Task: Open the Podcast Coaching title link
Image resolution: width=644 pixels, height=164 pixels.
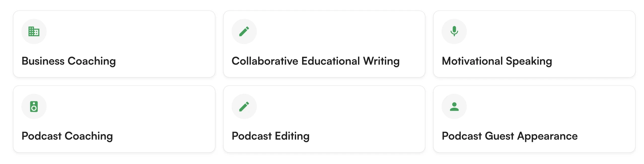Action: click(x=67, y=136)
